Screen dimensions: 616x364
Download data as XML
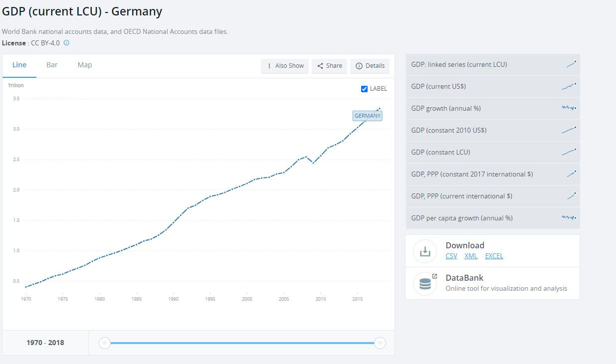[x=471, y=256]
